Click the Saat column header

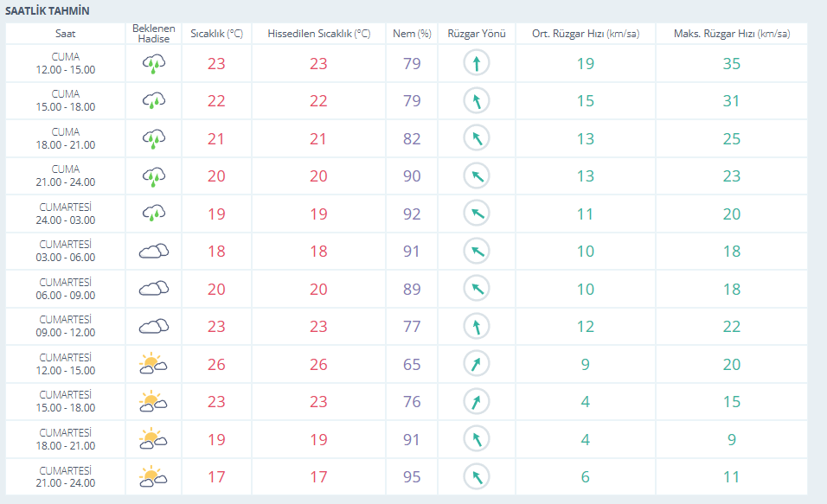(66, 34)
